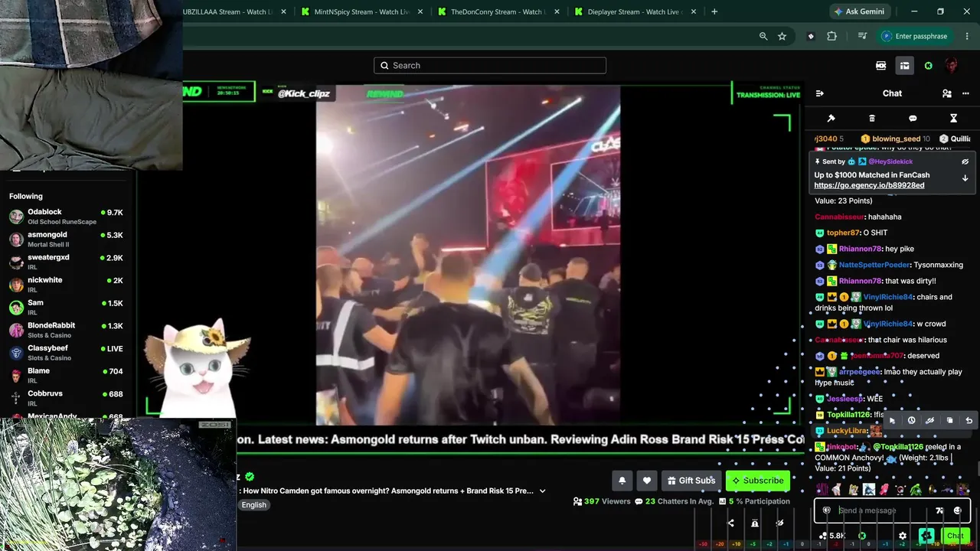The height and width of the screenshot is (551, 980).
Task: Click the green K icon in Kick header
Action: tap(929, 66)
